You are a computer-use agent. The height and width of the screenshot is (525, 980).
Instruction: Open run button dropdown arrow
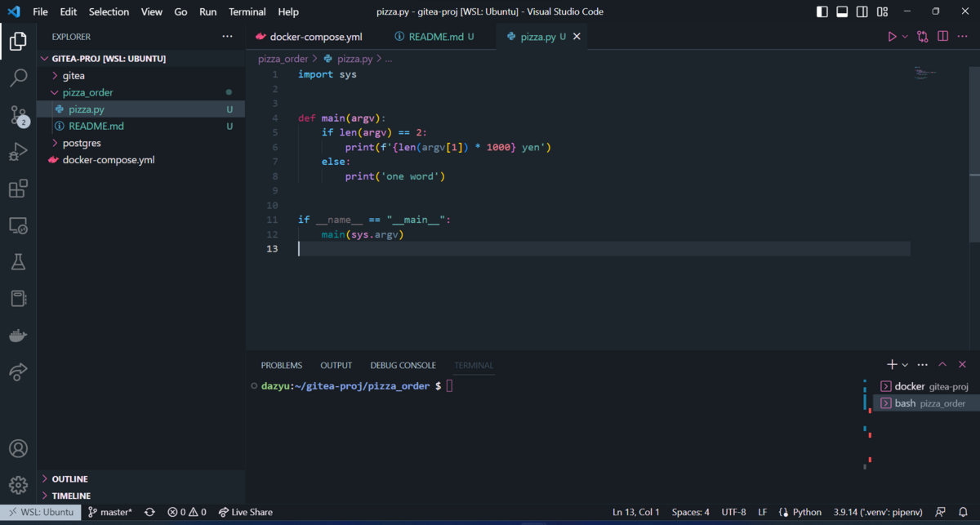point(905,37)
